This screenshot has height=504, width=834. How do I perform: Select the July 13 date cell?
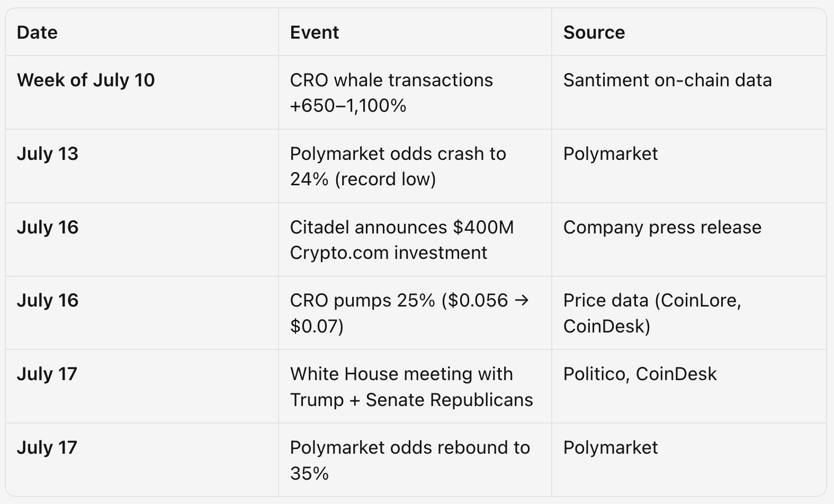coord(48,154)
